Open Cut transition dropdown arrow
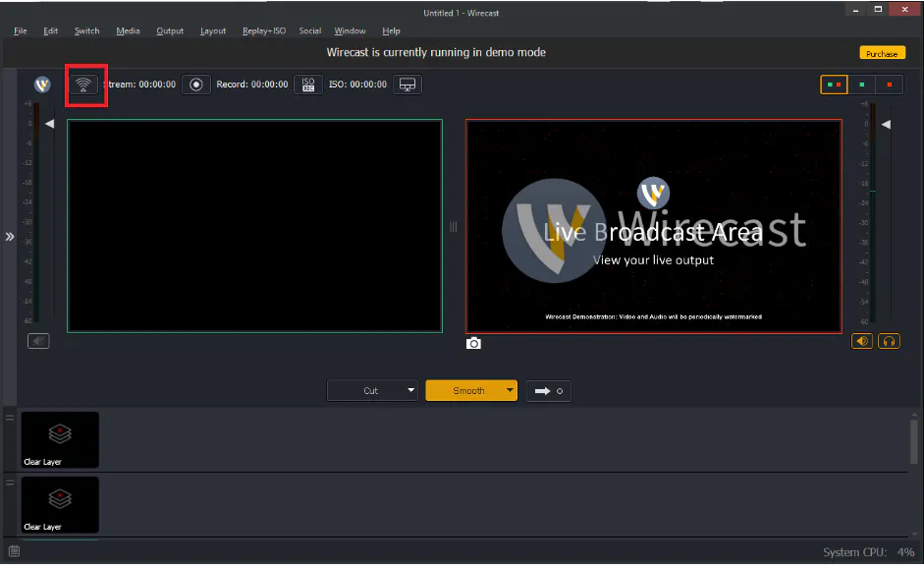Image resolution: width=924 pixels, height=565 pixels. click(x=410, y=390)
